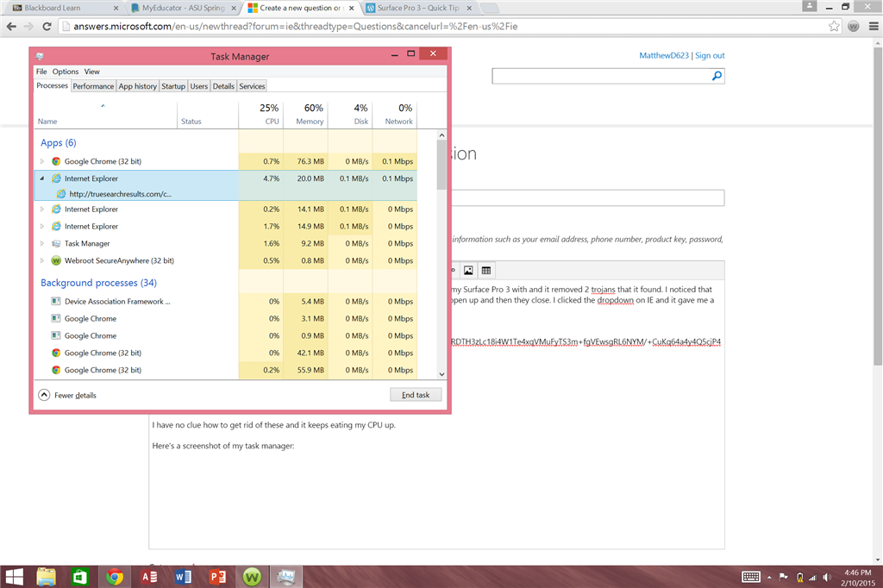The height and width of the screenshot is (588, 883).
Task: Click insert image icon in editor toolbar
Action: 468,271
